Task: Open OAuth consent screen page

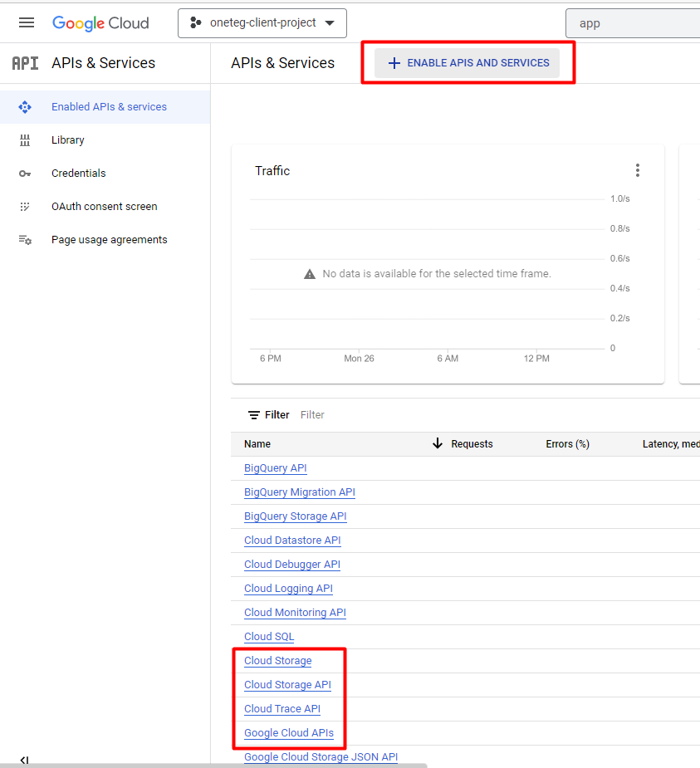Action: (104, 207)
